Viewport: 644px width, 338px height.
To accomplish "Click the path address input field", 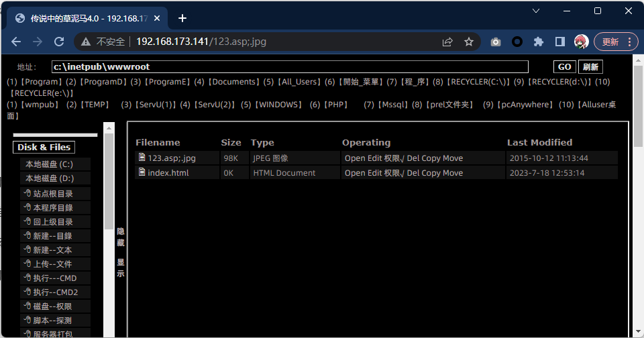I will coord(290,67).
